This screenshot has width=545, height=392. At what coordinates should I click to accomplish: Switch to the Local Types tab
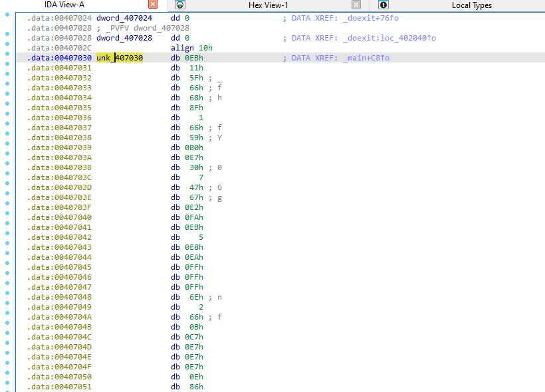tap(472, 5)
